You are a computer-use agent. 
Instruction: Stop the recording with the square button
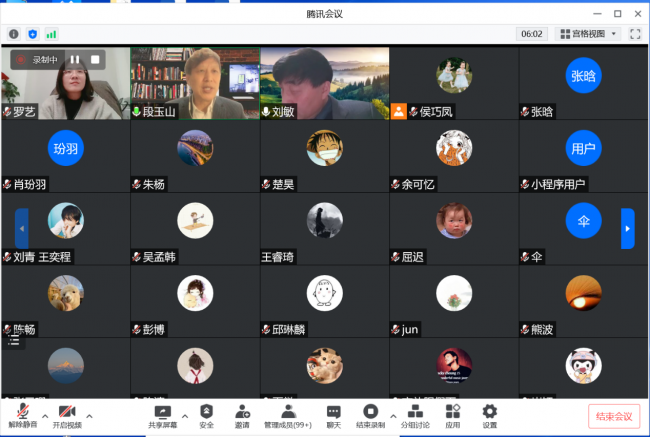[x=95, y=60]
